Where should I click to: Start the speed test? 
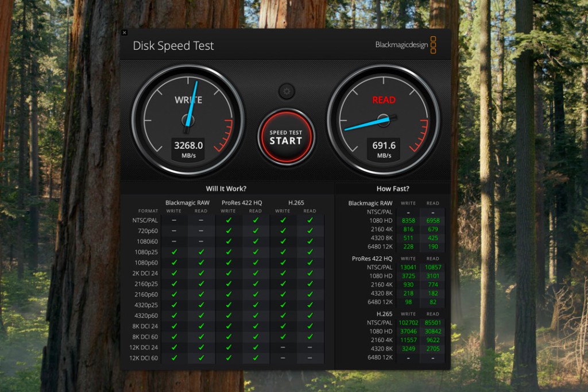coord(286,137)
